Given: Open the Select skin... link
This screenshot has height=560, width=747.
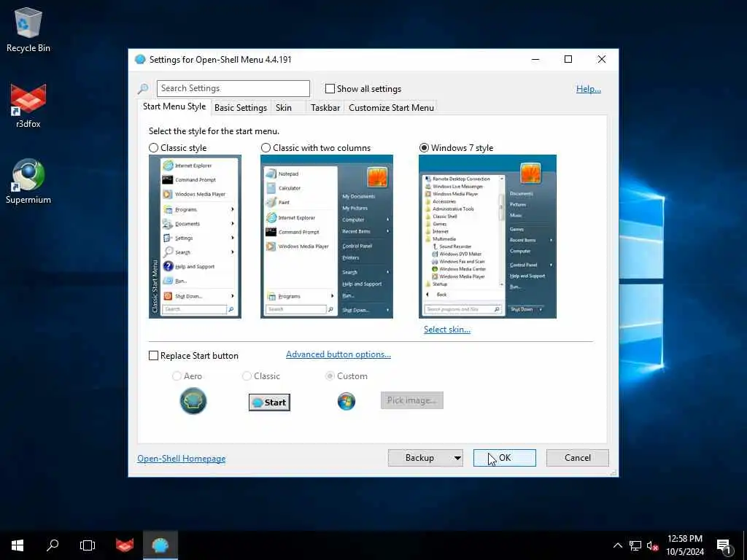Looking at the screenshot, I should tap(447, 330).
